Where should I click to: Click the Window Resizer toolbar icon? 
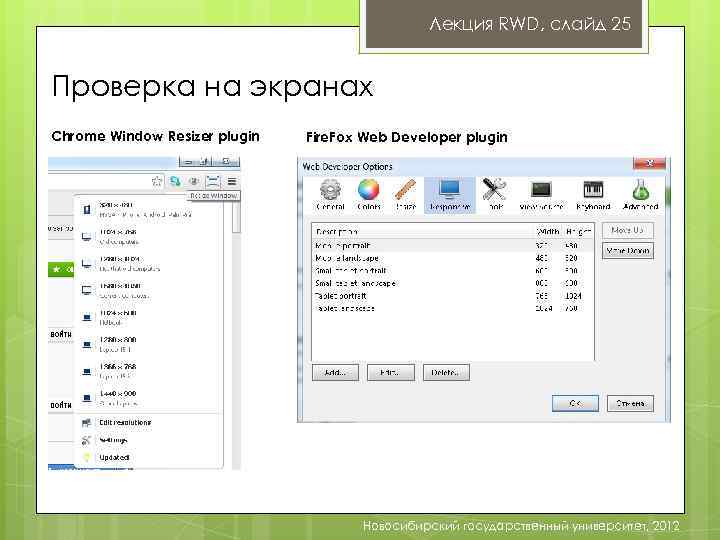pyautogui.click(x=213, y=181)
